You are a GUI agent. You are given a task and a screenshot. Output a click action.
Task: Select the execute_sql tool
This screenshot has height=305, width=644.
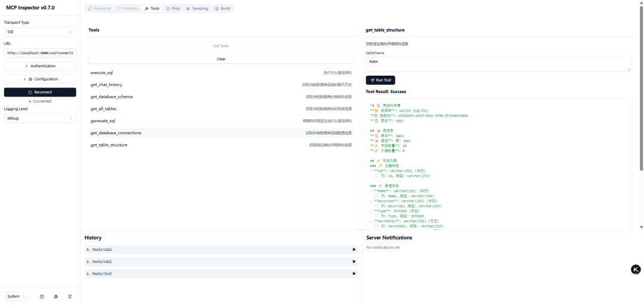pyautogui.click(x=221, y=73)
